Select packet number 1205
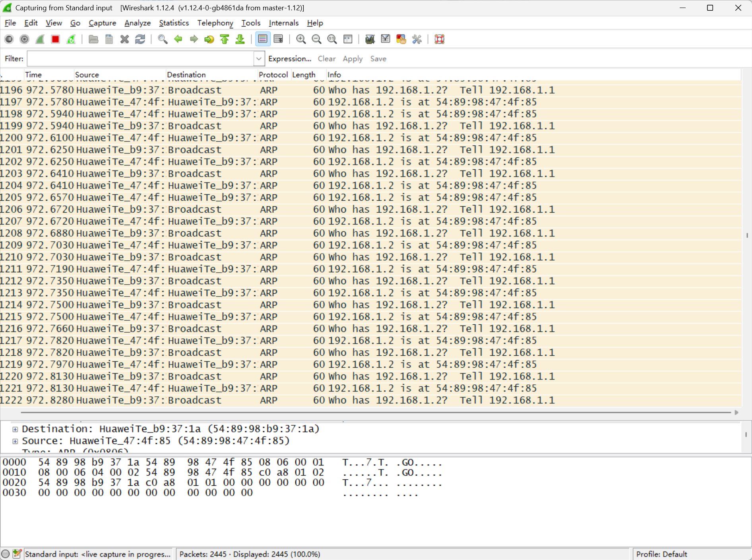This screenshot has height=560, width=752. (370, 198)
